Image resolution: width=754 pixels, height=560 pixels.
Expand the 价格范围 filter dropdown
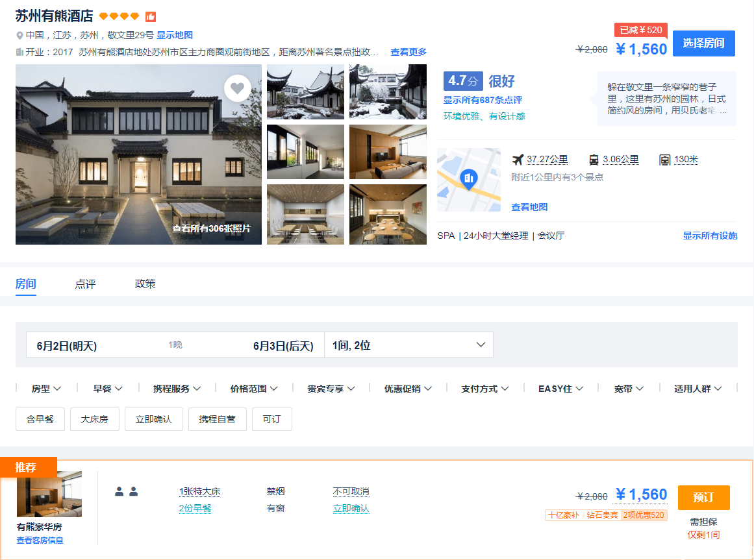pos(254,389)
